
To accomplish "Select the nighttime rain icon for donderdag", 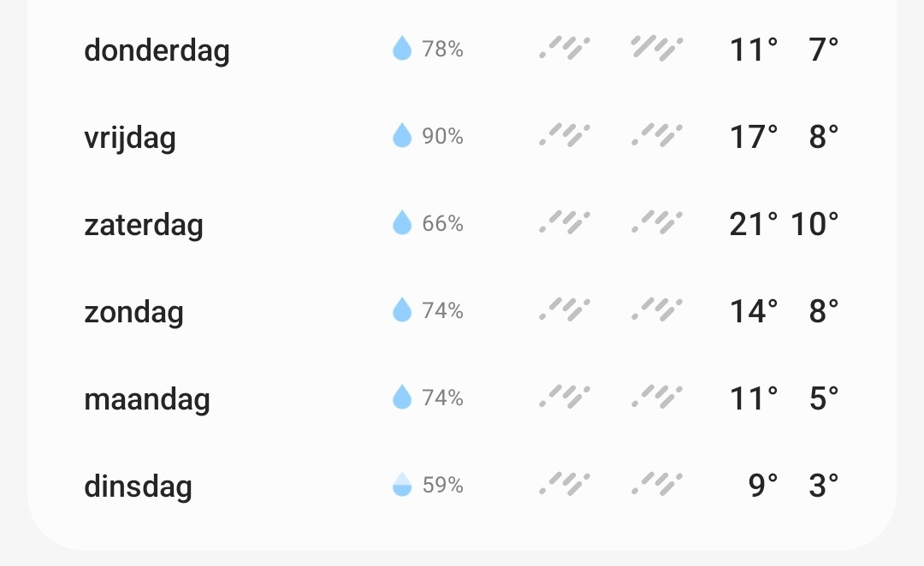I will pos(657,48).
